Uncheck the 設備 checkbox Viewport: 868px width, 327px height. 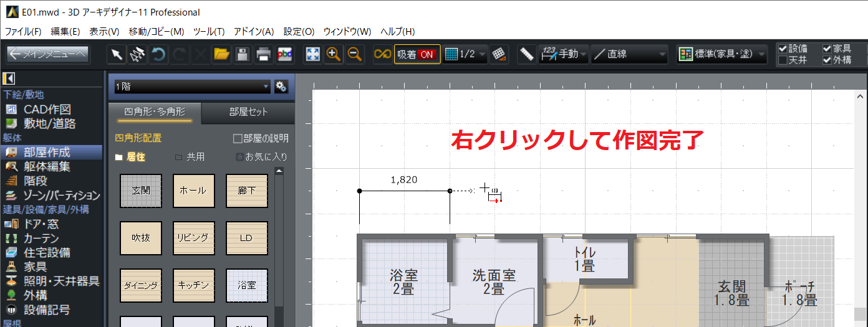pyautogui.click(x=783, y=49)
